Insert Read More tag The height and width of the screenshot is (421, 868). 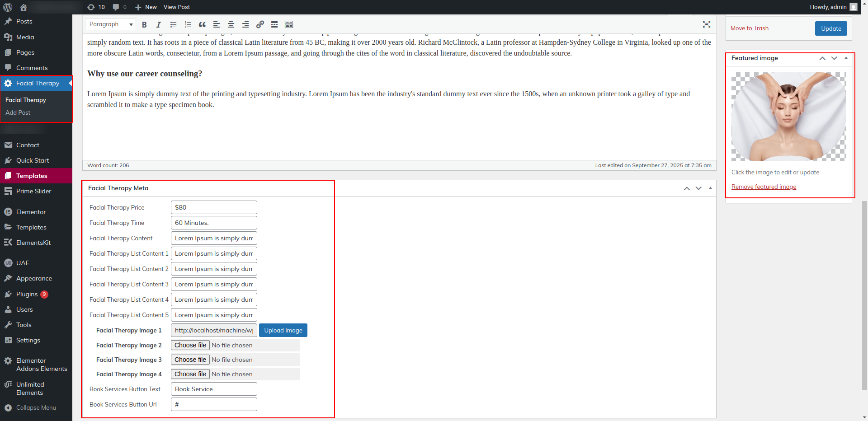(x=274, y=25)
